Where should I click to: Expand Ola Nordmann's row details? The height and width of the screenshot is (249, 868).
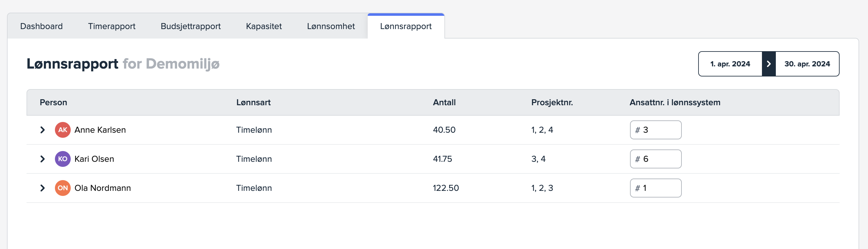pyautogui.click(x=43, y=188)
